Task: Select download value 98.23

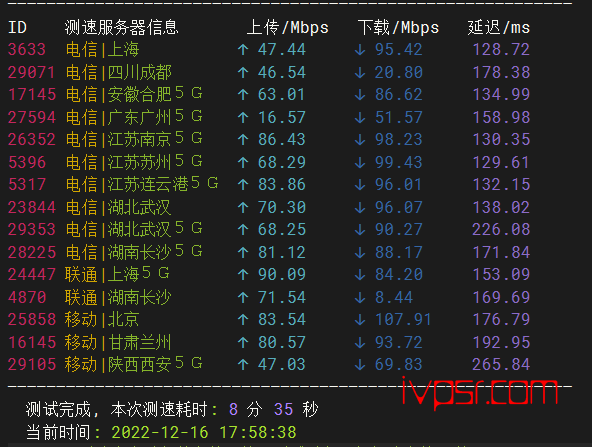Action: pyautogui.click(x=399, y=139)
